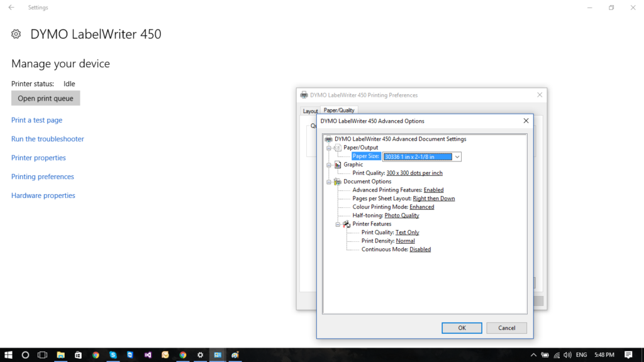The image size is (644, 362).
Task: Select the Paper Size label
Action: [366, 156]
